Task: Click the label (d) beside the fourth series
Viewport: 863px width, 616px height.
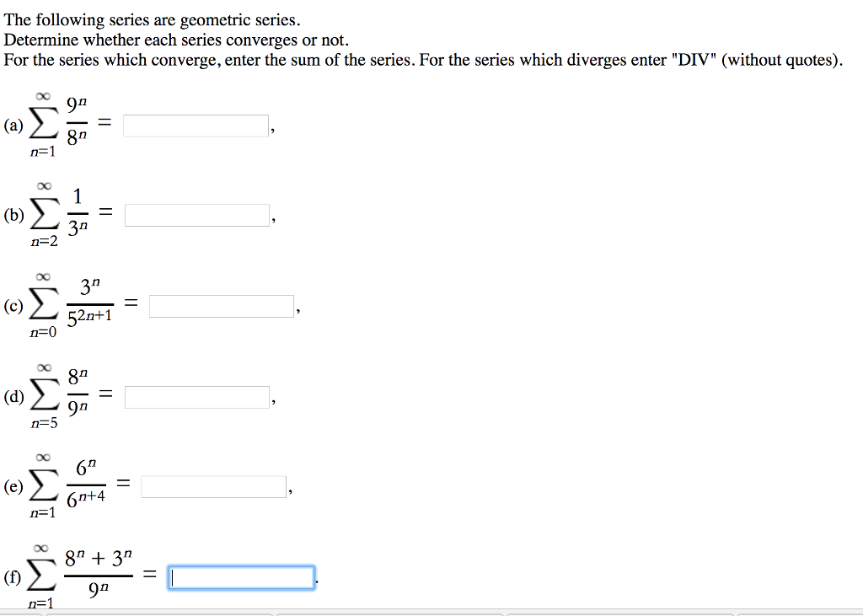Action: click(x=13, y=396)
